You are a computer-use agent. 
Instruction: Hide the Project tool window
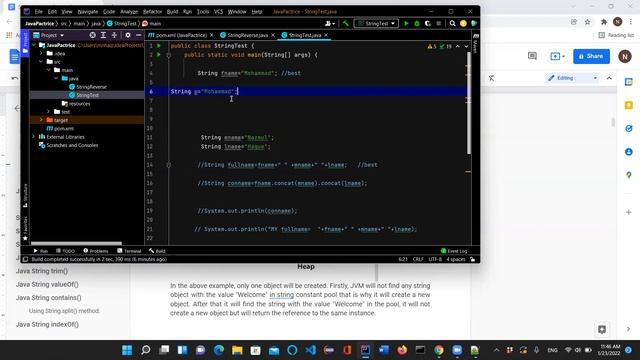tap(139, 35)
